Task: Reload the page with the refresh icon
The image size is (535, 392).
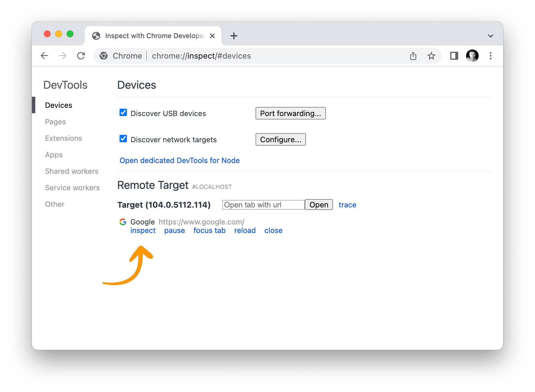Action: click(81, 56)
